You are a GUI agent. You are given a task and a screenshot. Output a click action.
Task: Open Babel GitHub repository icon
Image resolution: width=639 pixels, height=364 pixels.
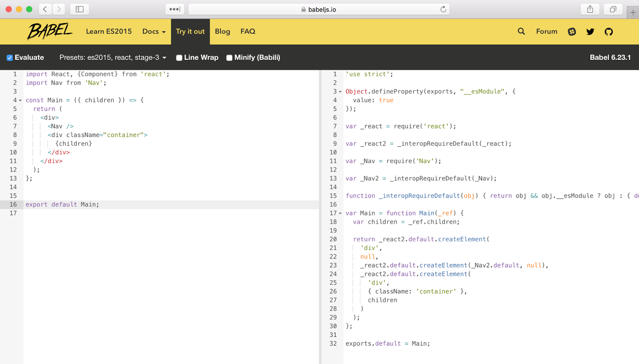point(609,32)
